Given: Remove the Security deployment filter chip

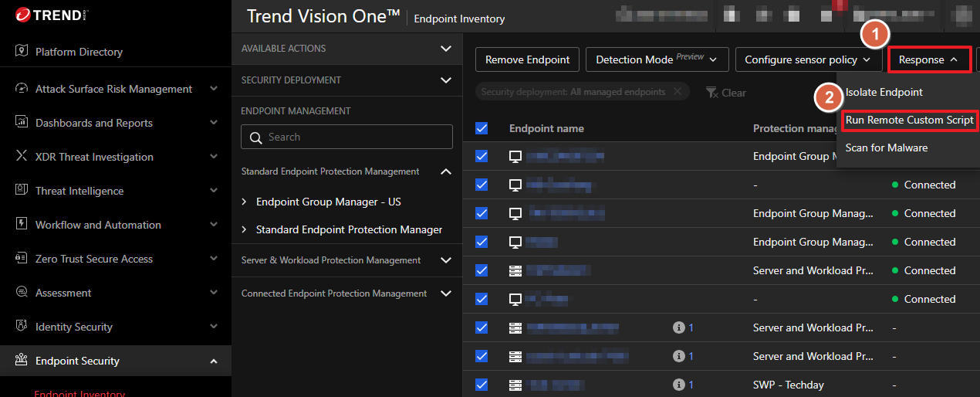Looking at the screenshot, I should 677,92.
